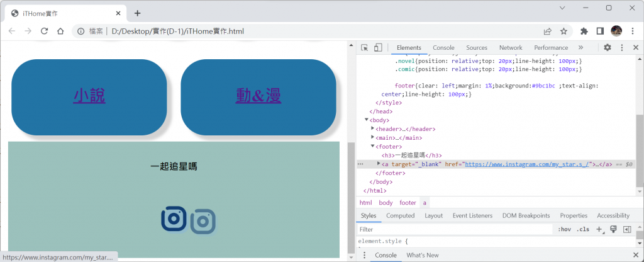Open the DOM Breakpoints tab
The image size is (644, 262).
pyautogui.click(x=526, y=215)
